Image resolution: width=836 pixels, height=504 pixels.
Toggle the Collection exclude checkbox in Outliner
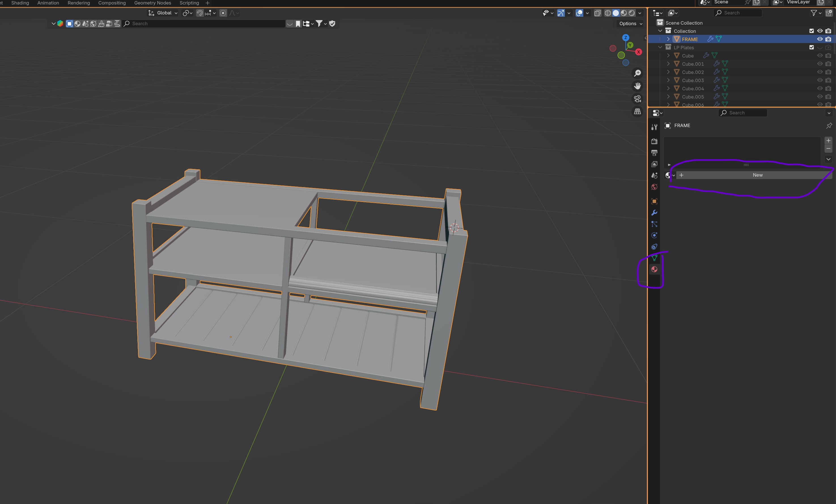pos(811,31)
